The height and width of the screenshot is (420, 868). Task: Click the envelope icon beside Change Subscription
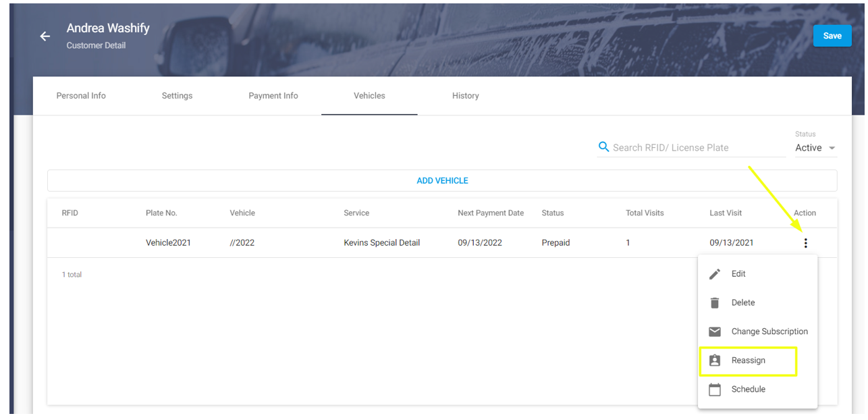tap(714, 332)
